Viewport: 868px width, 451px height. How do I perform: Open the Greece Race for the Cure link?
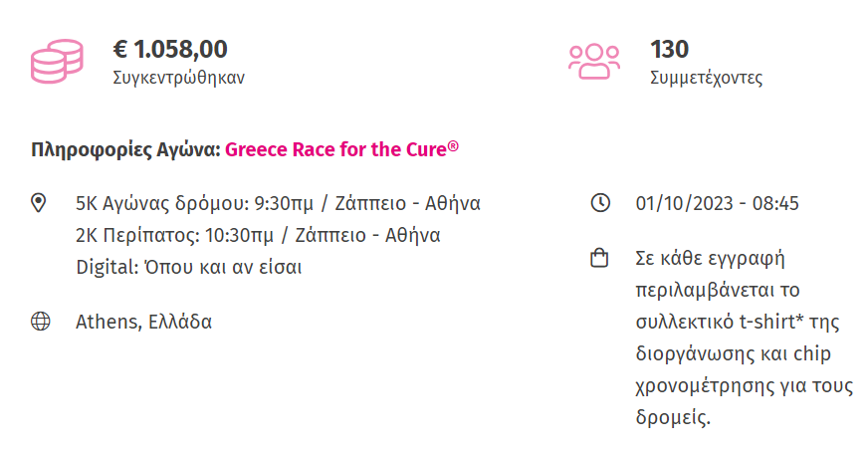click(335, 150)
